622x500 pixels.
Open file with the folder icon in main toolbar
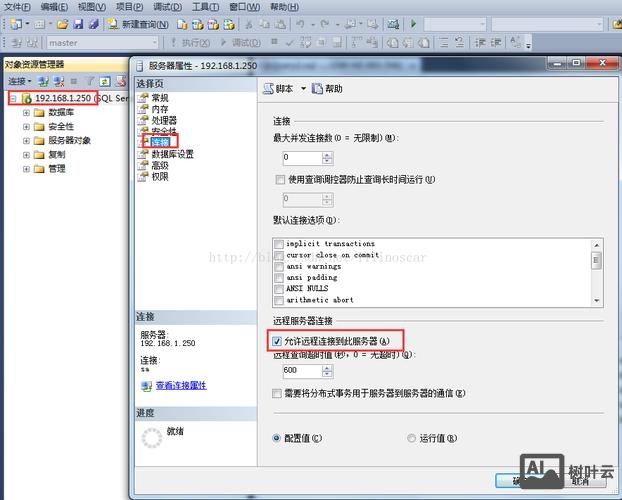tap(62, 24)
